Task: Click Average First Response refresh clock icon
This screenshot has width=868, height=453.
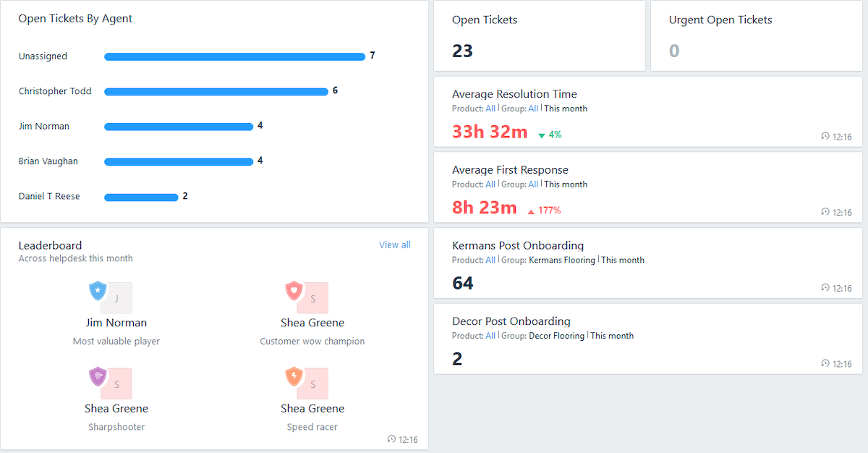Action: tap(825, 212)
